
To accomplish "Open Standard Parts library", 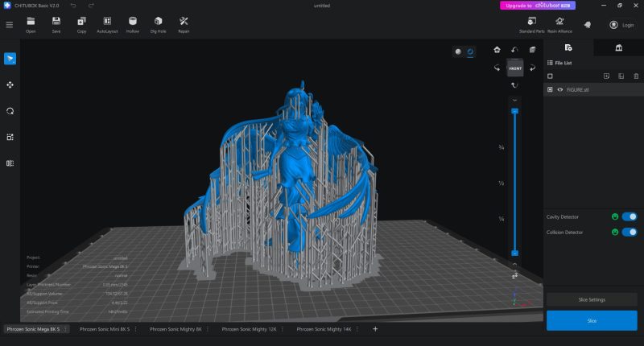I will 532,25.
